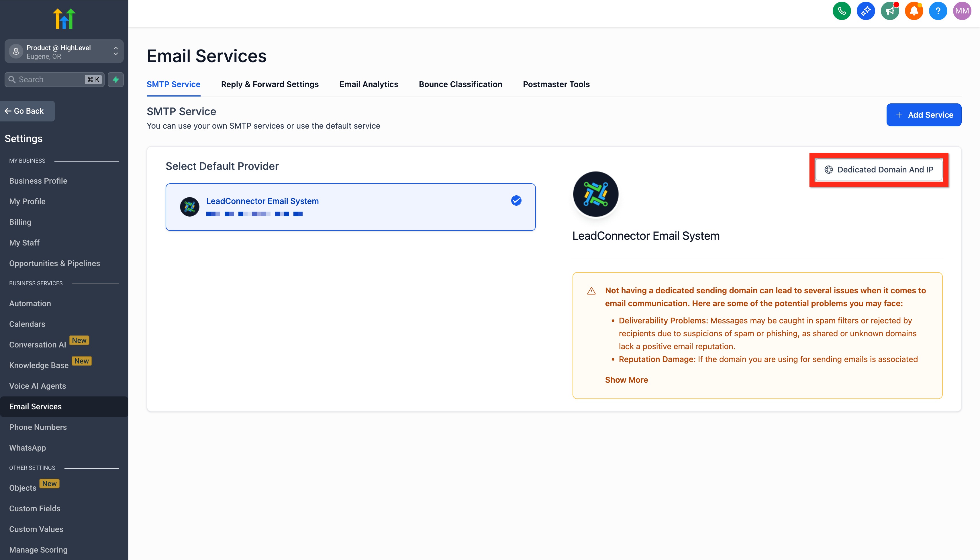Click the green phone dialer icon

[842, 11]
